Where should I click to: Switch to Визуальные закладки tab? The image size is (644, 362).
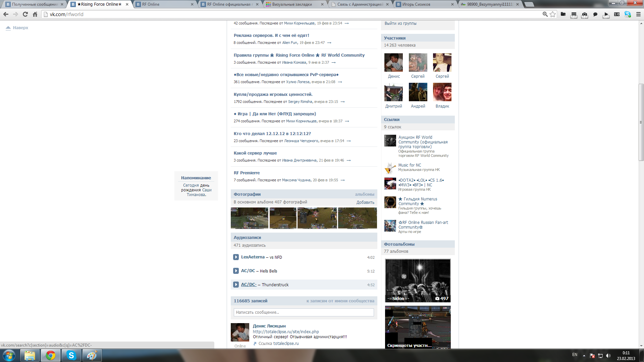(294, 4)
